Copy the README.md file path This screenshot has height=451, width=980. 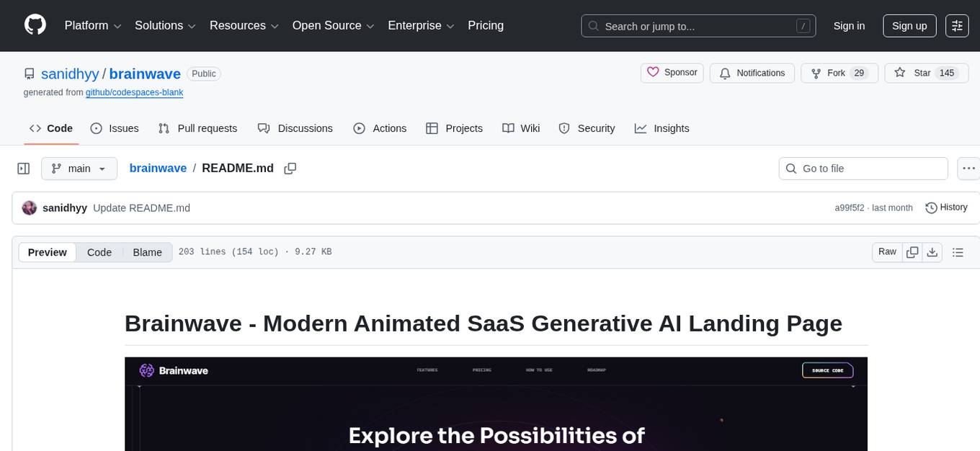point(290,169)
